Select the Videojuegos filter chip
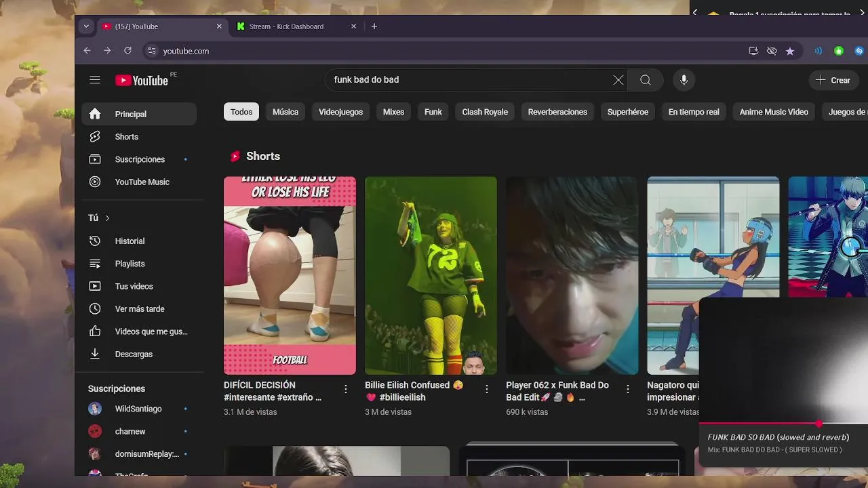 (x=340, y=112)
